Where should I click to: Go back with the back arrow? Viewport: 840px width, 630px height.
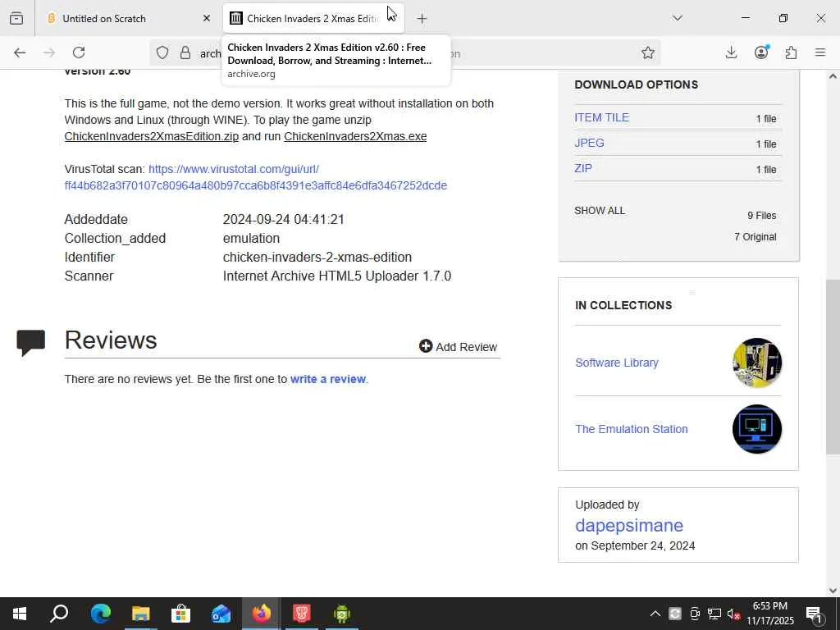click(20, 52)
